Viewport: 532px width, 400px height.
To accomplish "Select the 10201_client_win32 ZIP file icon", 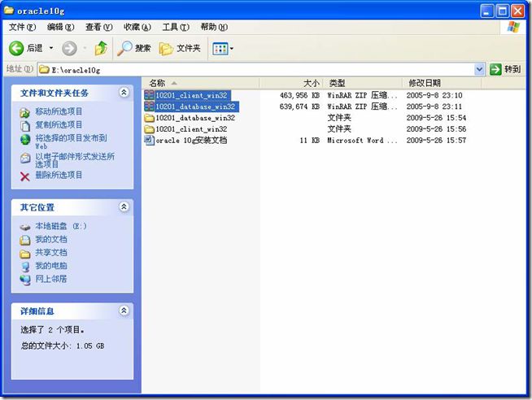I will (x=149, y=95).
